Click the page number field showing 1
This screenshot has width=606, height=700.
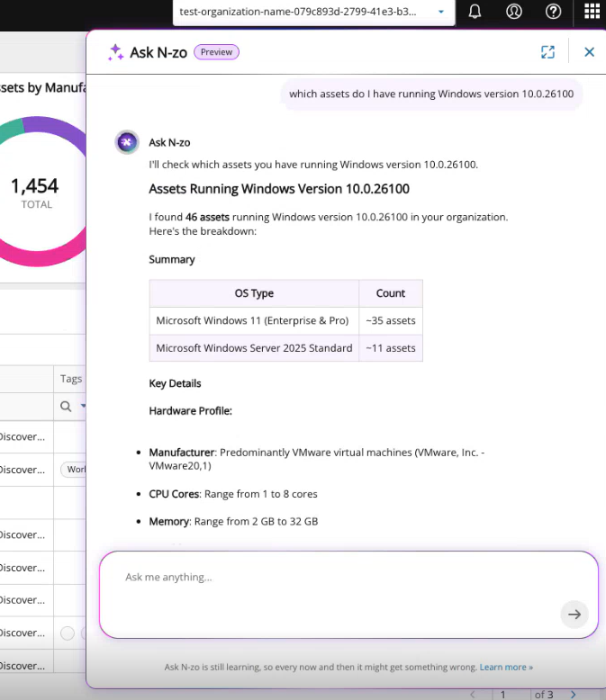(503, 695)
